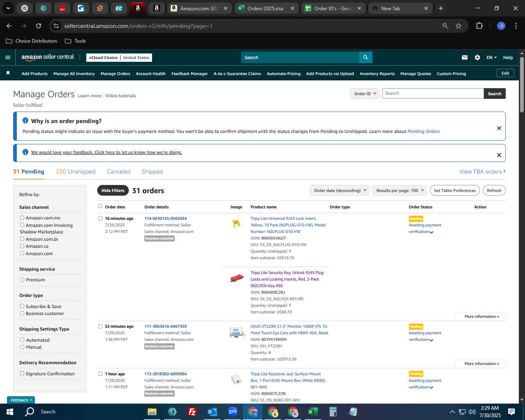This screenshot has width=525, height=420.
Task: Check the Subscribe & Save filter
Action: (22, 306)
